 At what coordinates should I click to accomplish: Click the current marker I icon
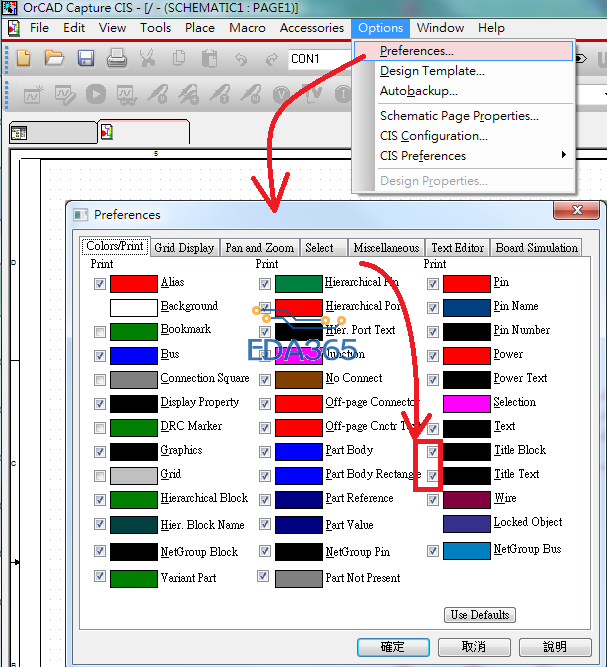coord(343,94)
